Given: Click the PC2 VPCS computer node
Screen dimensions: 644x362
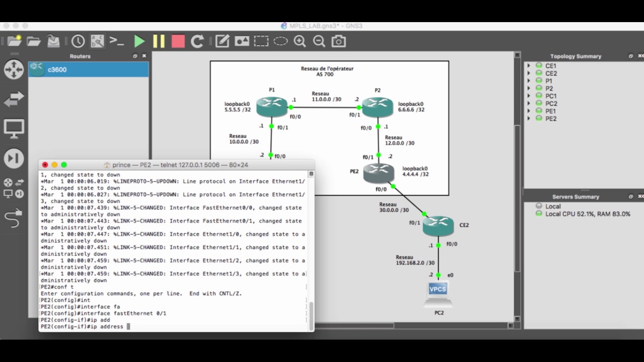Looking at the screenshot, I should coord(438,295).
